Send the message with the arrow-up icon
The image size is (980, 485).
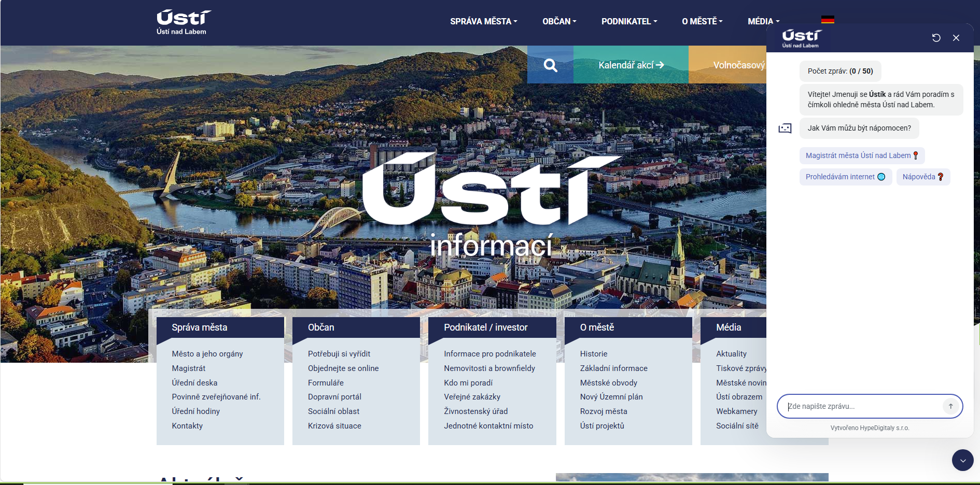[950, 406]
